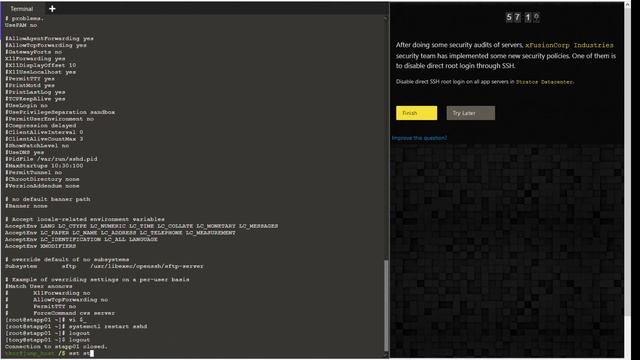Viewport: 640px width, 360px height.
Task: Click the '#AllowTcpForwarding yes' config line
Action: point(46,45)
